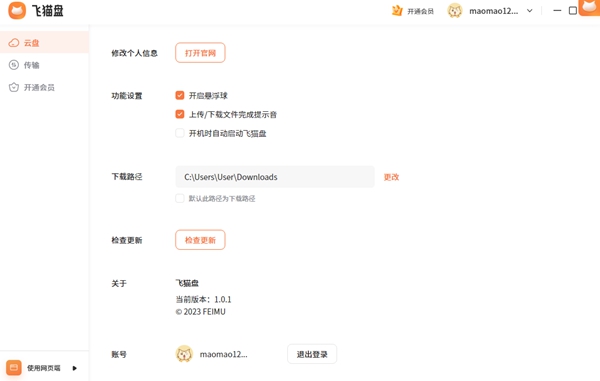Disable the 开启悬浮球 checkbox
This screenshot has width=600, height=381.
(180, 95)
